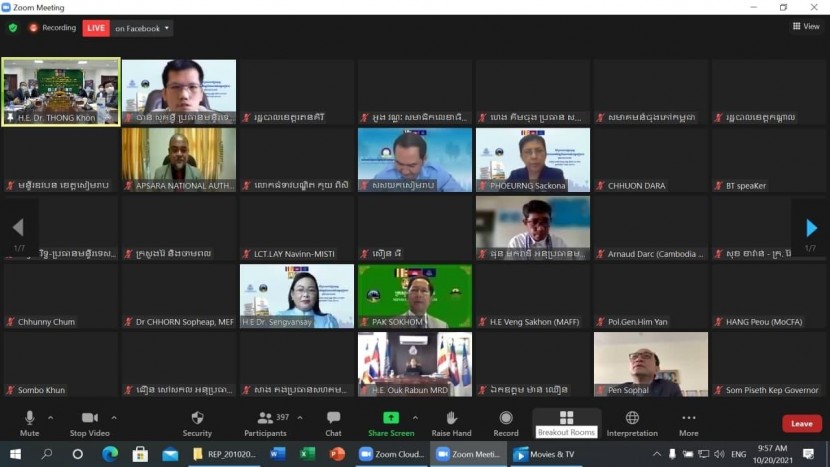Open the View layout menu
Viewport: 830px width, 467px height.
805,27
